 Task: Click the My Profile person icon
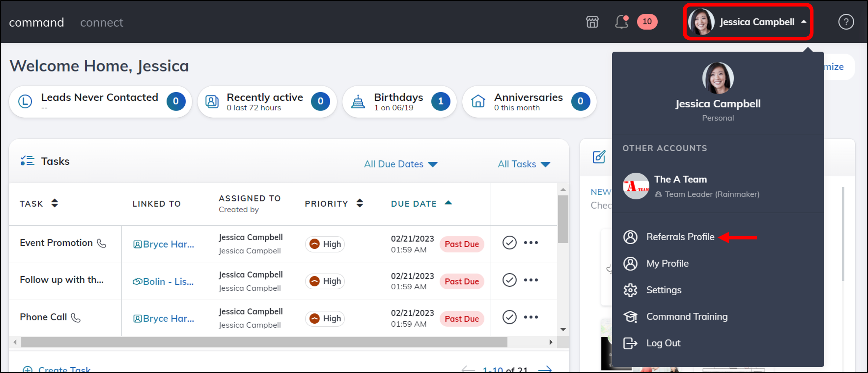630,264
